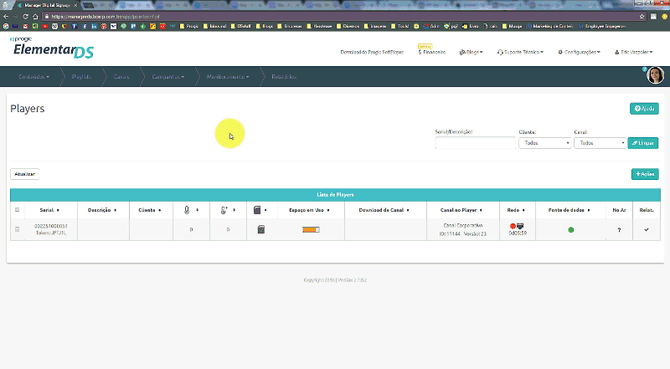This screenshot has height=369, width=670.
Task: Sort by the SD card icon column
Action: [260, 210]
